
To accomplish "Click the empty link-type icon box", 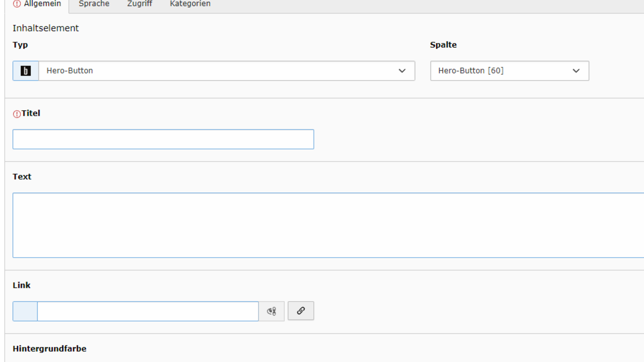I will [25, 311].
